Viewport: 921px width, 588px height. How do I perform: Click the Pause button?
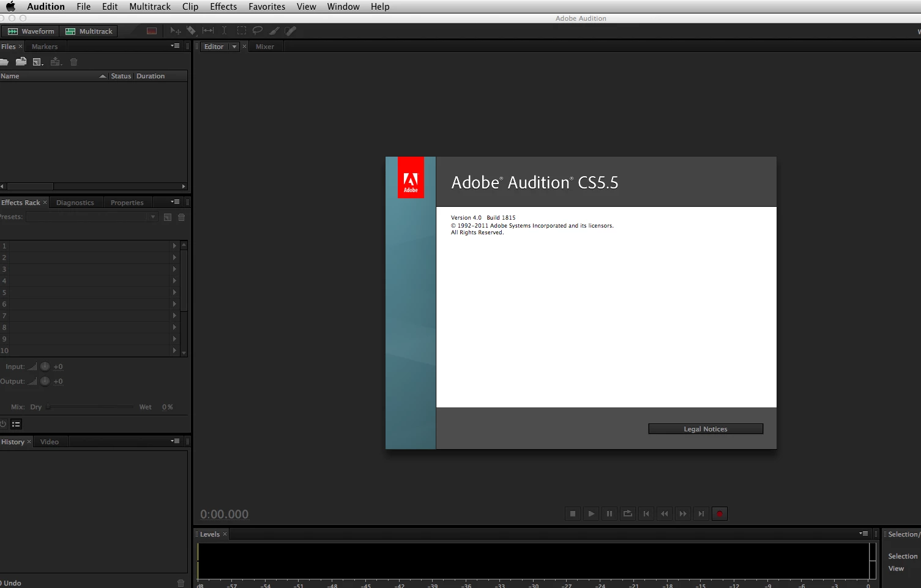[x=610, y=514]
